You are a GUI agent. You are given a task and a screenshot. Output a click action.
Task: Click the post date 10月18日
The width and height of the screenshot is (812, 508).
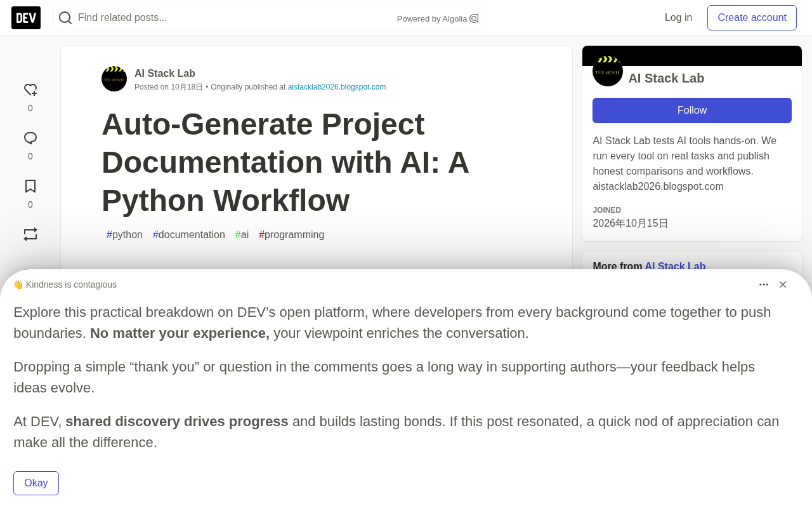pyautogui.click(x=187, y=87)
